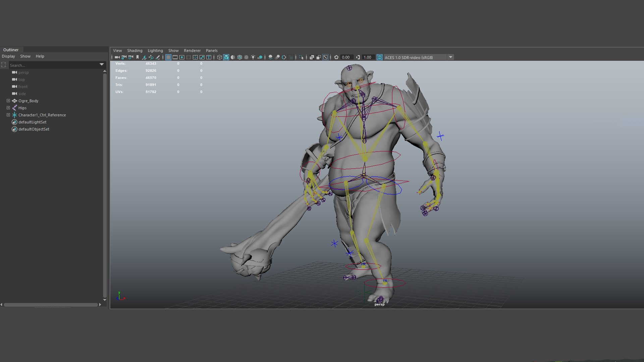Open the viewport Shading menu
The width and height of the screenshot is (644, 362).
coord(135,51)
